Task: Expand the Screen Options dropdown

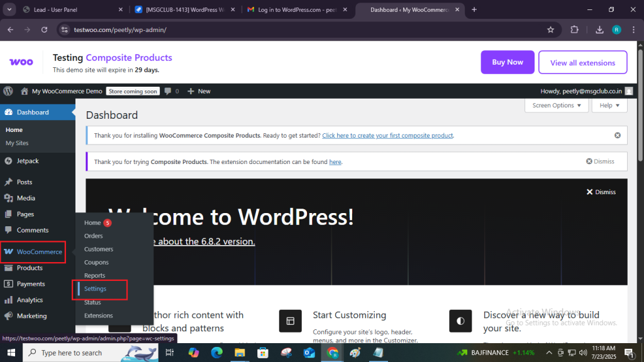Action: (x=557, y=106)
